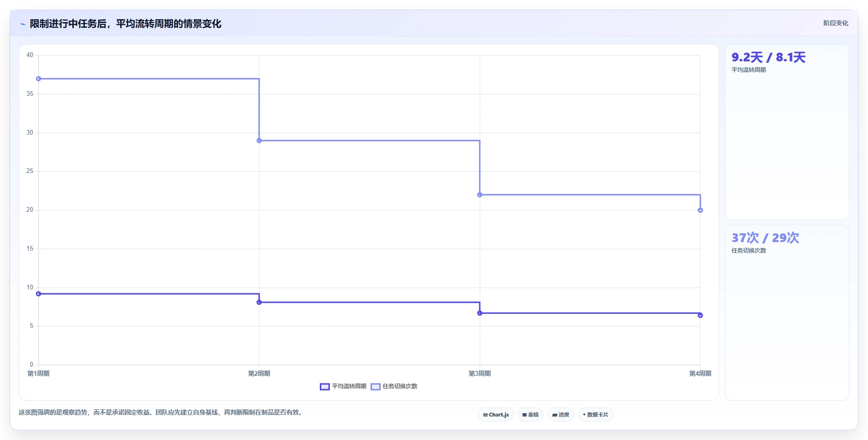Click the 第2周期 x-axis label
This screenshot has height=440, width=868.
point(259,373)
